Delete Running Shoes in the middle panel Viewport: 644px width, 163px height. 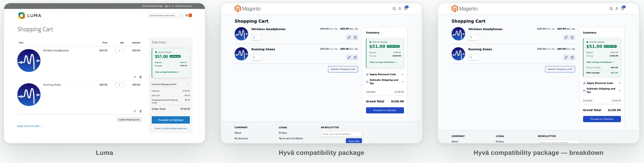tap(355, 57)
